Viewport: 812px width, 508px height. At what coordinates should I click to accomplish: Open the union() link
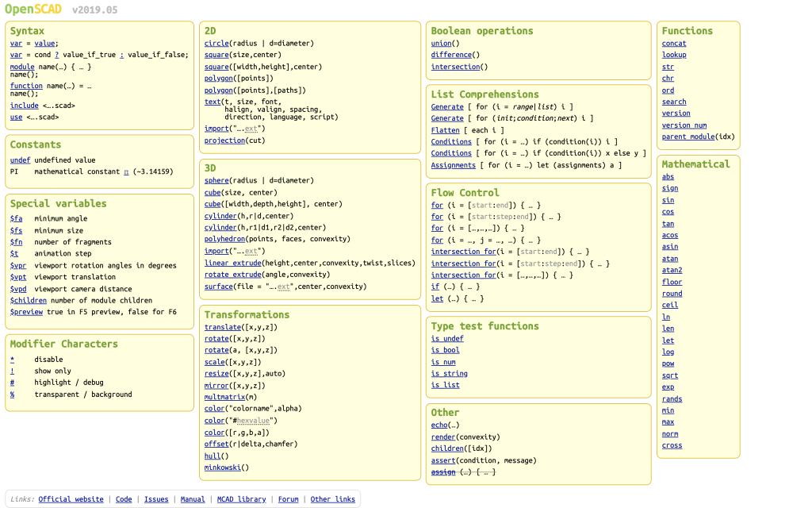pyautogui.click(x=441, y=44)
